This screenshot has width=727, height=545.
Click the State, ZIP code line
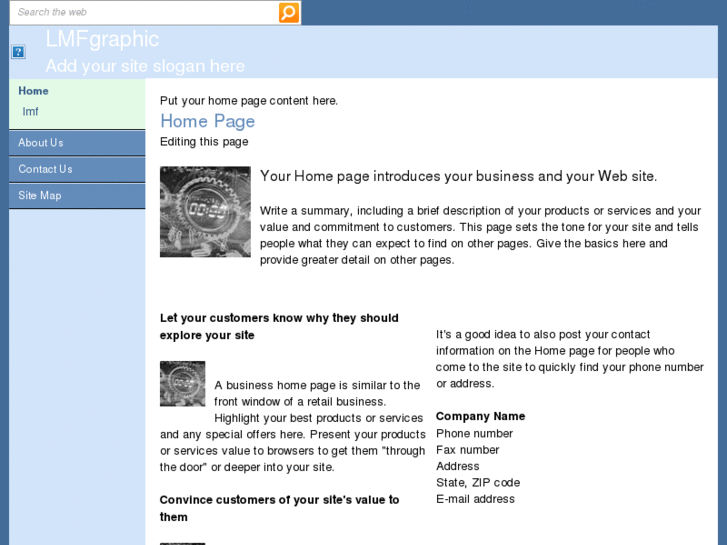(478, 483)
